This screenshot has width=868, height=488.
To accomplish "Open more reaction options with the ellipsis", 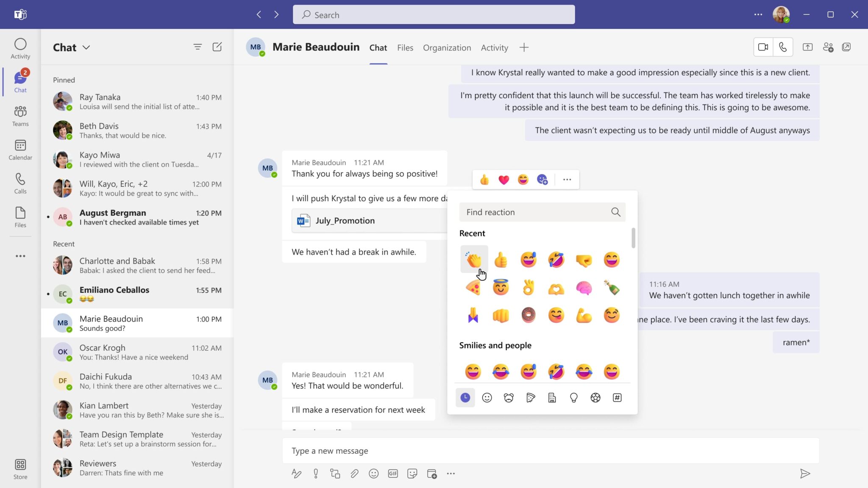I will click(x=567, y=179).
